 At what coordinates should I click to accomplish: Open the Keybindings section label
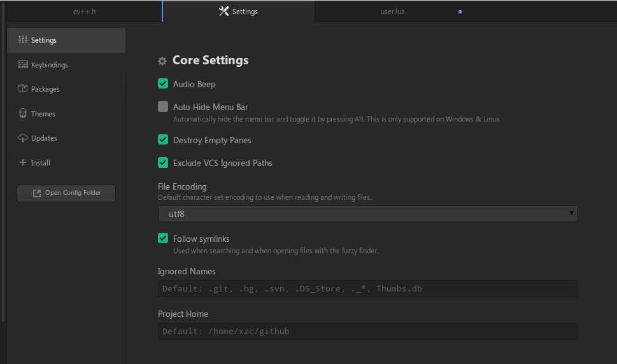tap(49, 65)
